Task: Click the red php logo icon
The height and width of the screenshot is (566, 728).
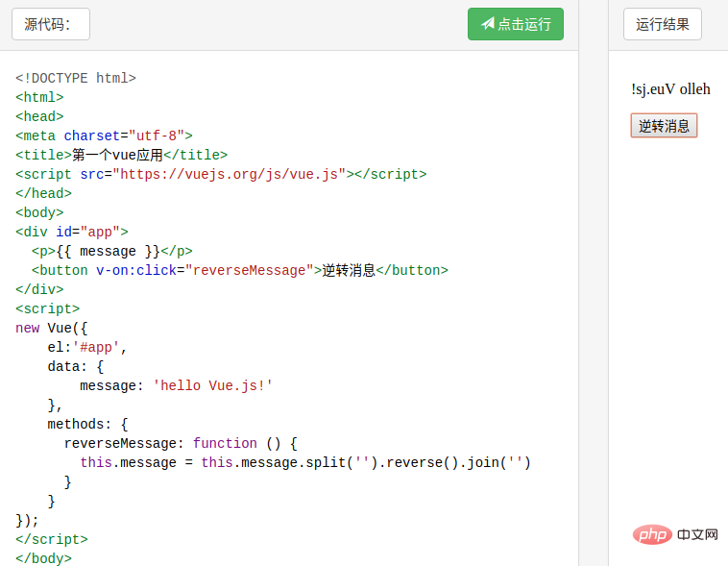Action: pos(653,533)
